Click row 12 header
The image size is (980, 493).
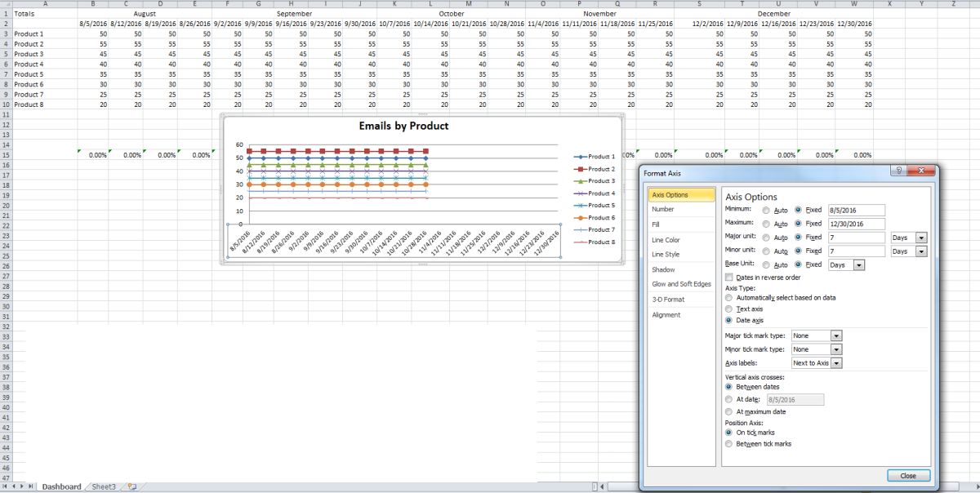pos(6,125)
